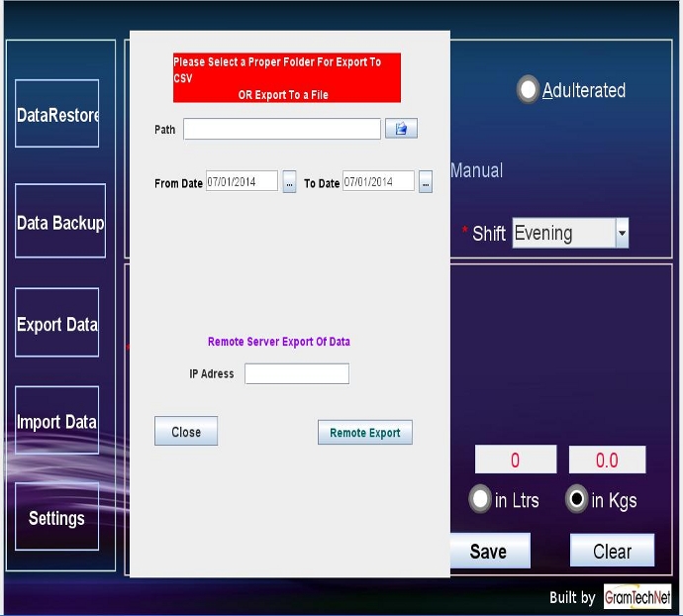This screenshot has height=616, width=683.
Task: Focus the Path text field
Action: (x=281, y=129)
